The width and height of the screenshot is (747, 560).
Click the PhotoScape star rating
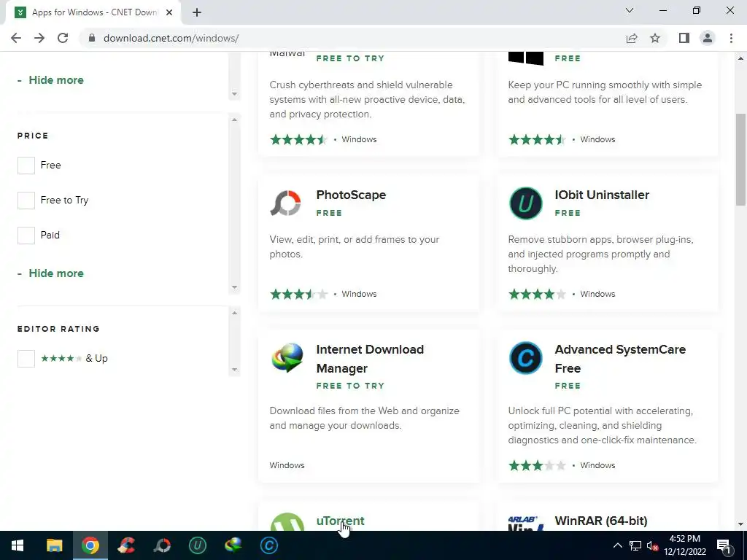click(x=298, y=295)
